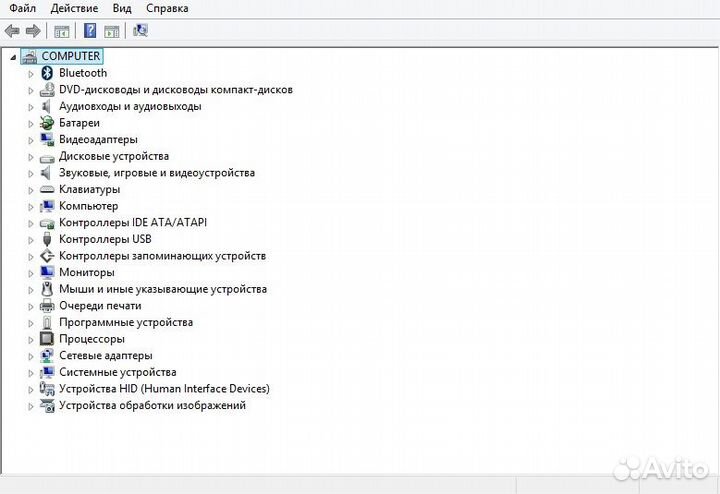
Task: Expand the Устройства обработки изображений arrow
Action: 31,406
